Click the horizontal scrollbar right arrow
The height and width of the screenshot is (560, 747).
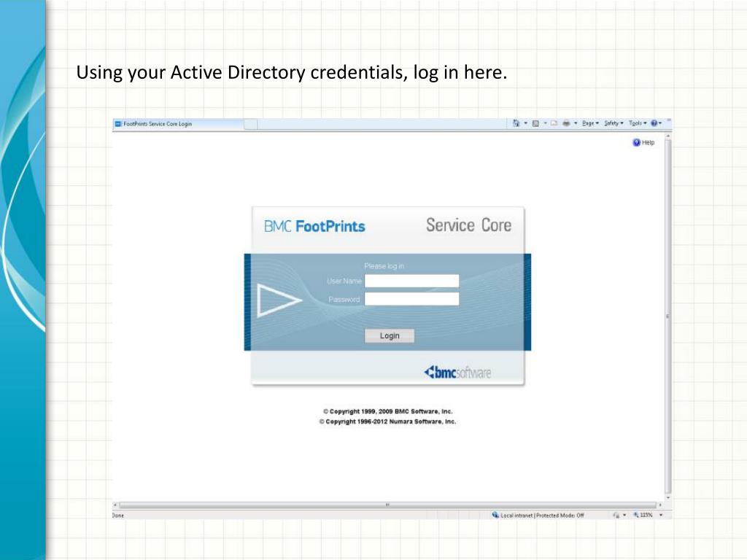coord(660,505)
